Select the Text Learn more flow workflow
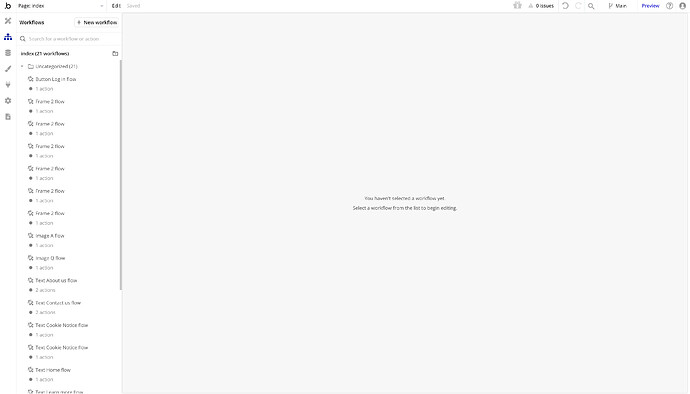Image resolution: width=690 pixels, height=394 pixels. tap(59, 391)
